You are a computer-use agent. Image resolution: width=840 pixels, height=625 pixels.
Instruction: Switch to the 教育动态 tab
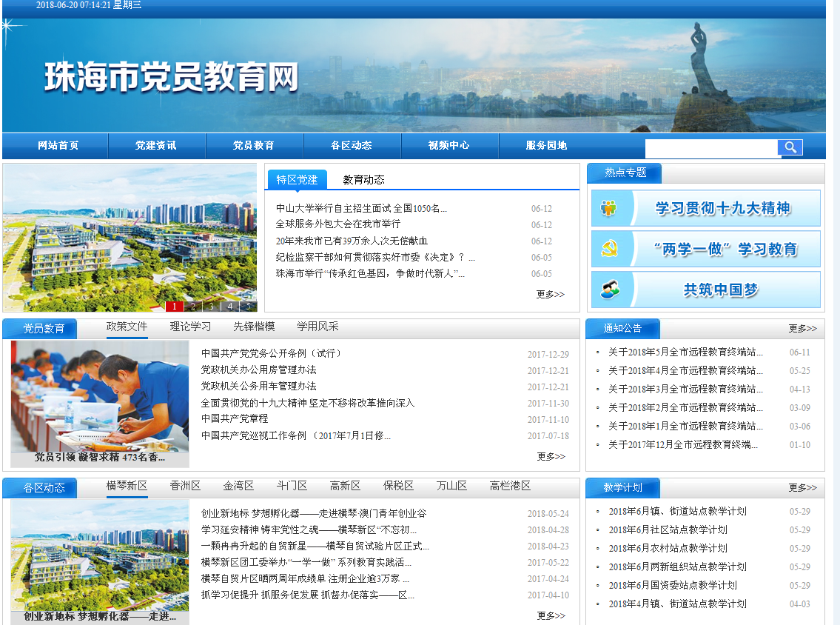coord(363,180)
